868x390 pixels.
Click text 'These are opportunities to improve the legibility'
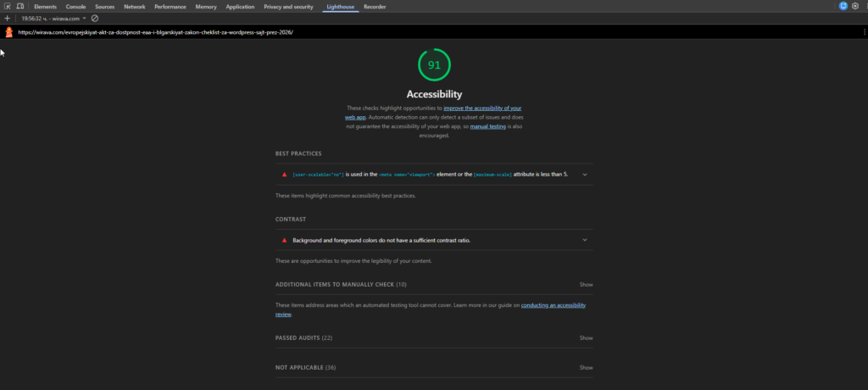(353, 260)
